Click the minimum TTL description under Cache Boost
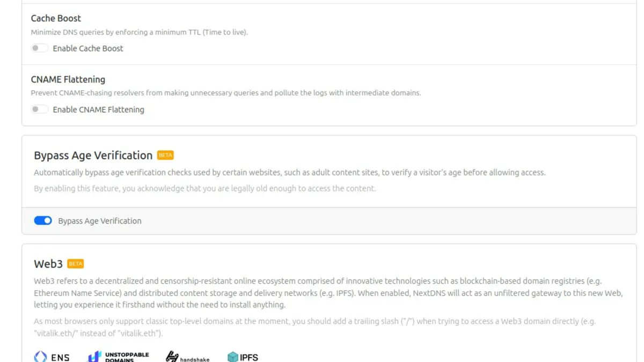 coord(139,32)
